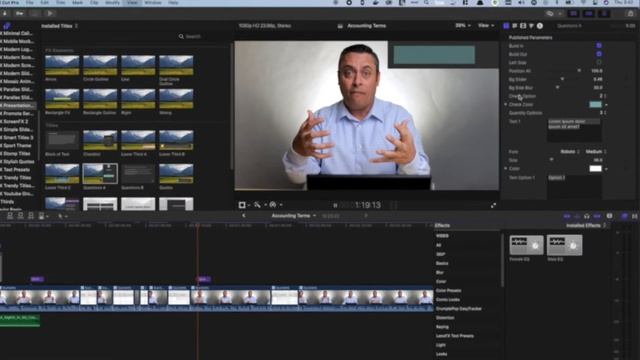Select the Blur effects category
This screenshot has height=360, width=640.
[x=440, y=272]
